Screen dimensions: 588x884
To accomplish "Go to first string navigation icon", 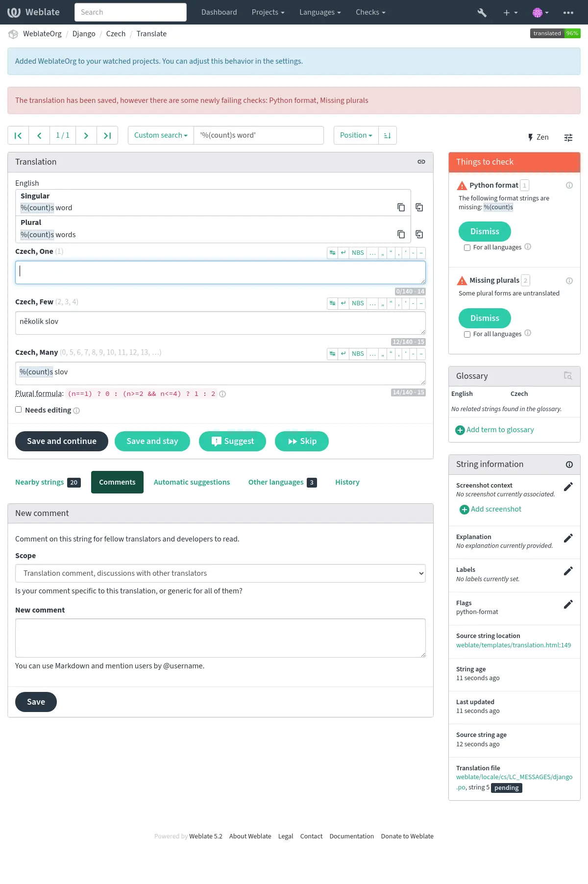I will tap(18, 136).
